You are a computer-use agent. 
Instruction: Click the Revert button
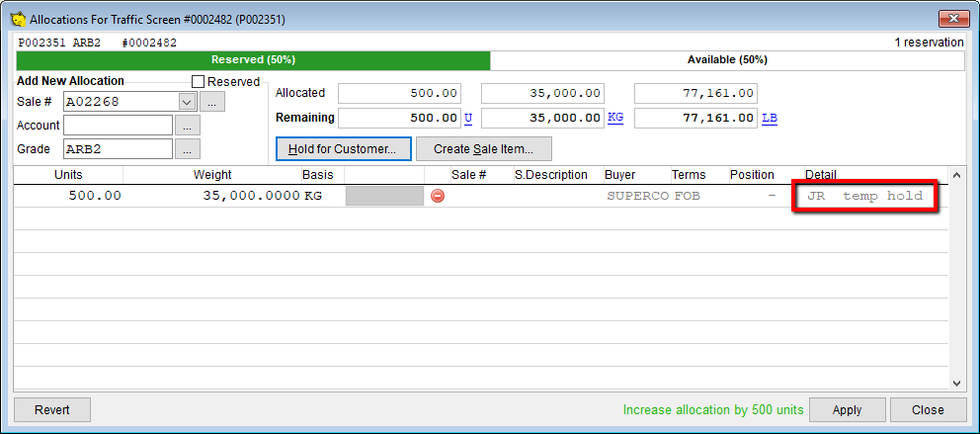point(52,409)
